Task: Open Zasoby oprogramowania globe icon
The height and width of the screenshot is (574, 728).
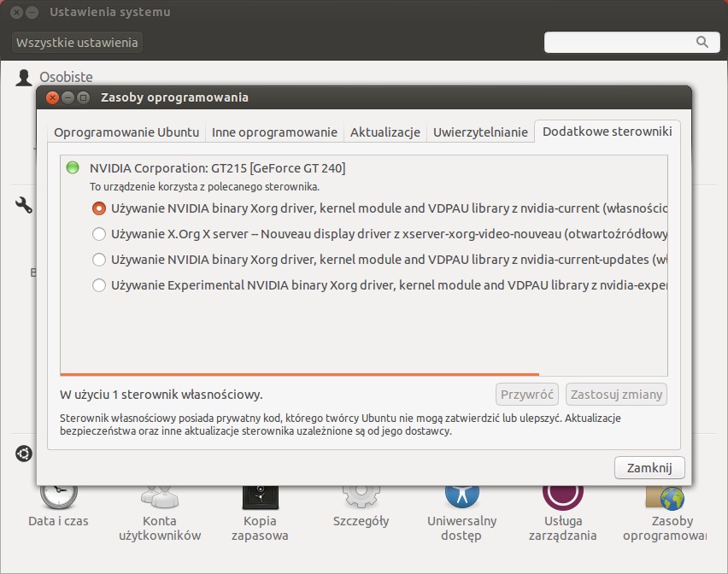Action: [665, 497]
